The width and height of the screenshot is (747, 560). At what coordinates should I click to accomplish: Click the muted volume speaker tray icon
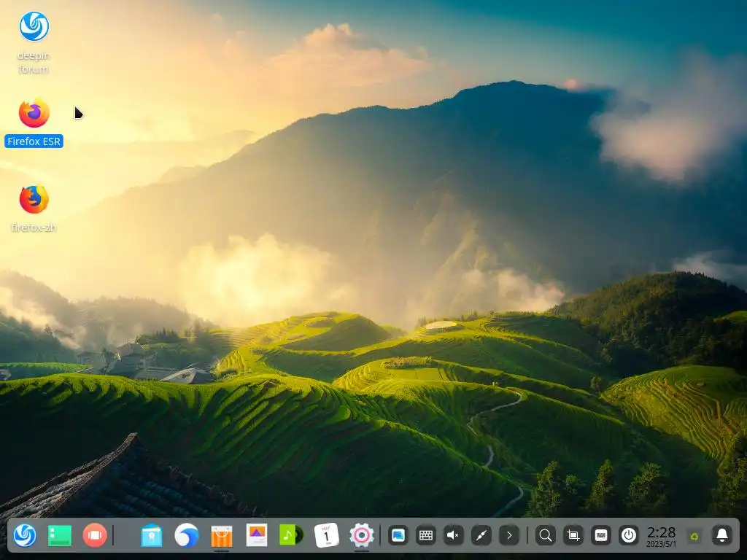(454, 536)
